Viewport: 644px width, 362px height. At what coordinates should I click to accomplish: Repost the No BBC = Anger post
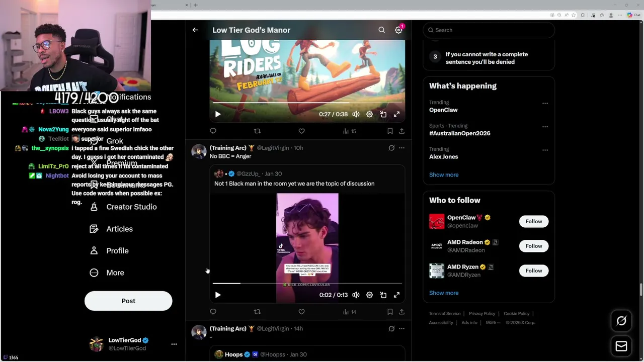(257, 312)
